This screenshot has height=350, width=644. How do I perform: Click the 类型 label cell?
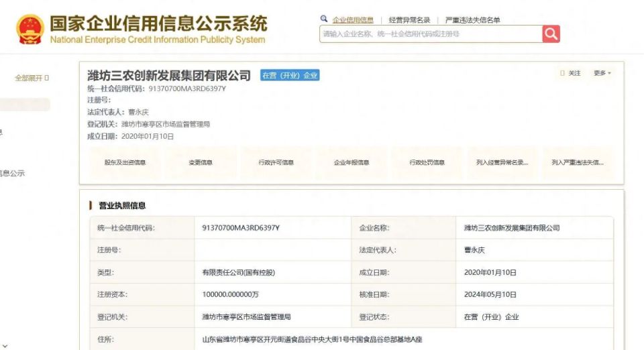[142, 272]
